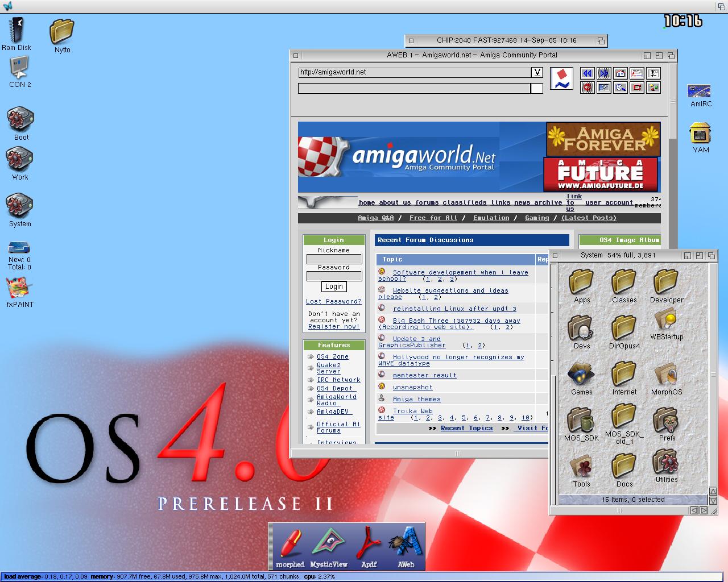Open the IRC Network feature link
Screen dimensions: 728x582
[x=338, y=380]
